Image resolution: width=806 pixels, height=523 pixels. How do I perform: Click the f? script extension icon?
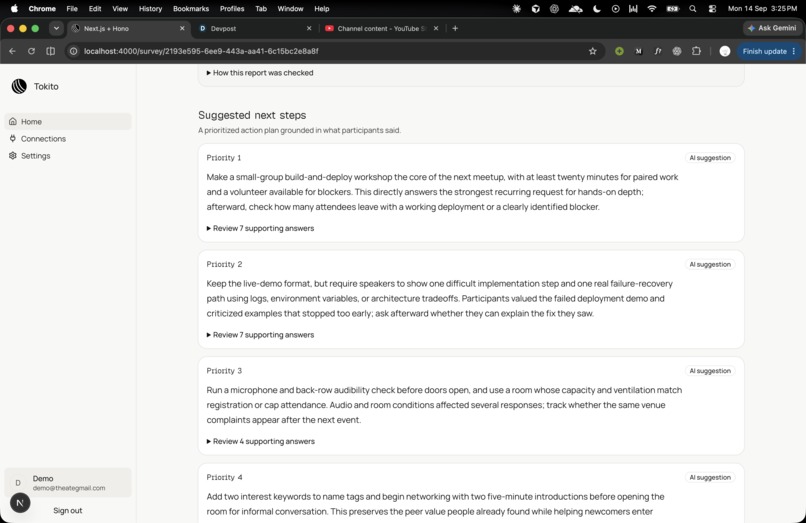pyautogui.click(x=658, y=51)
